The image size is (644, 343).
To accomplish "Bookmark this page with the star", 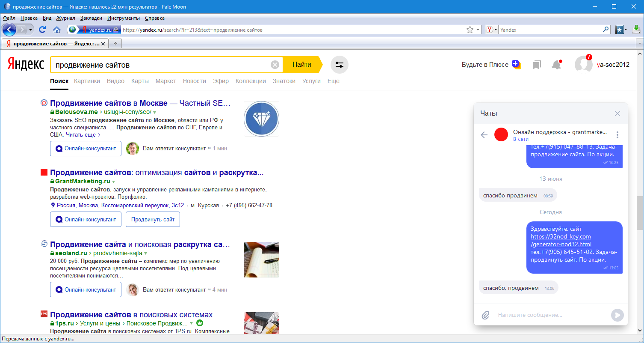I will click(470, 30).
